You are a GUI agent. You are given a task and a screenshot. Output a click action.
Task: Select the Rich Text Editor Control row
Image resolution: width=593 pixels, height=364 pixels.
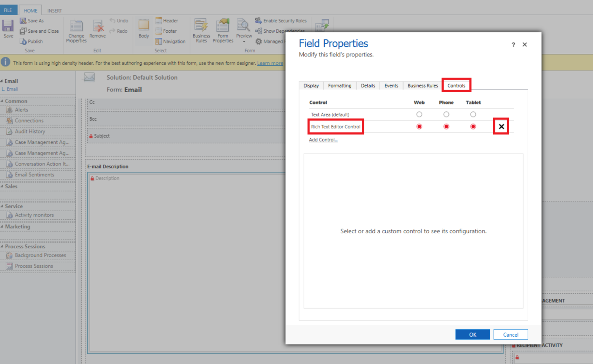pos(335,127)
